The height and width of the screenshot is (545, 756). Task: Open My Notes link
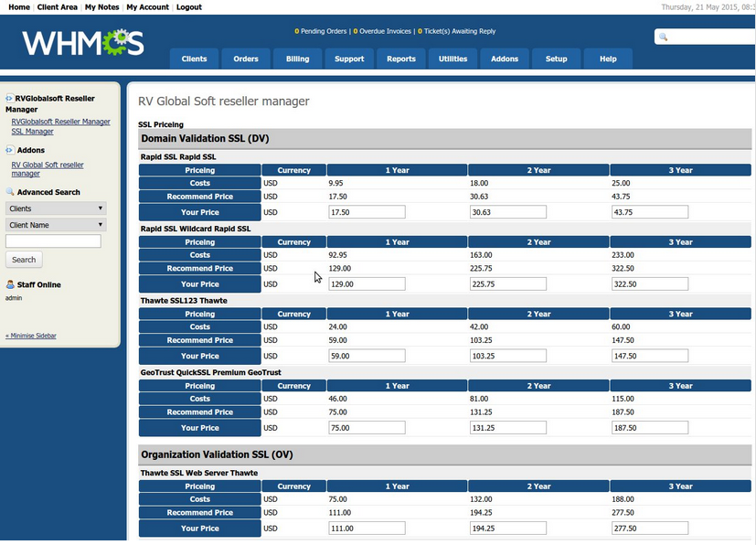tap(101, 6)
